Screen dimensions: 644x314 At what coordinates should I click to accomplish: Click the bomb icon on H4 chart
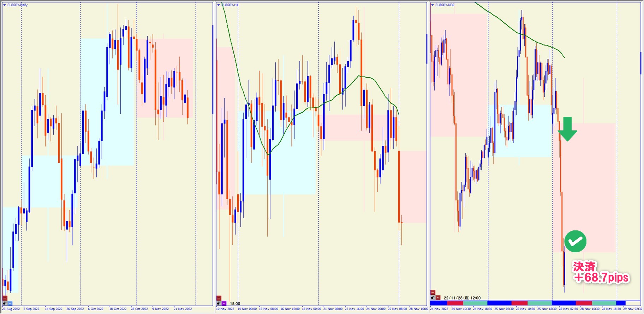click(x=219, y=303)
